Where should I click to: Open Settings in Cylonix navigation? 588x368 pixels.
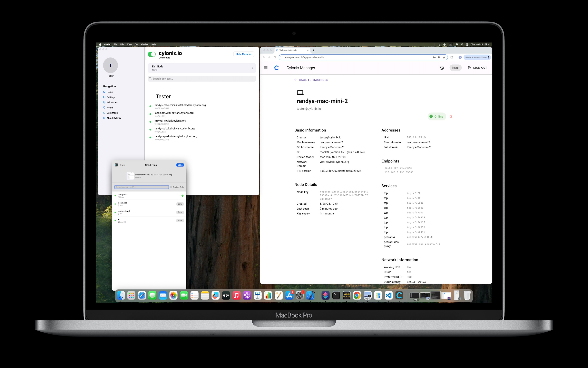(109, 97)
